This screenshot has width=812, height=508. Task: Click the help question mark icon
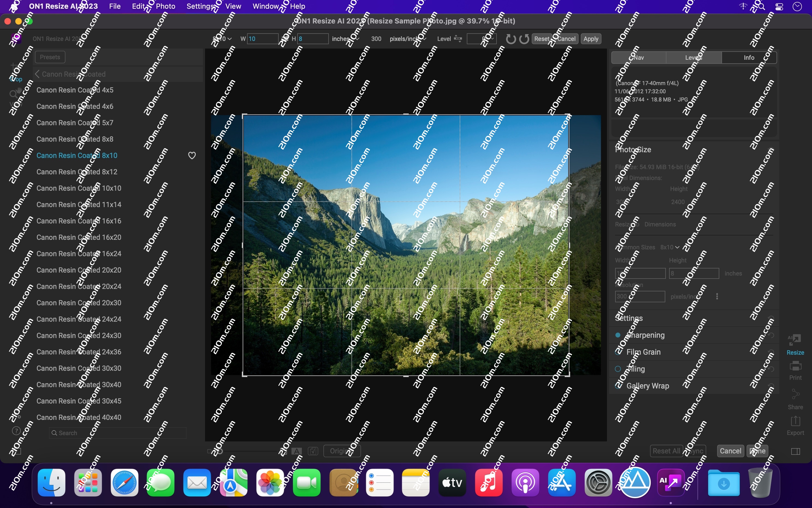pyautogui.click(x=16, y=431)
